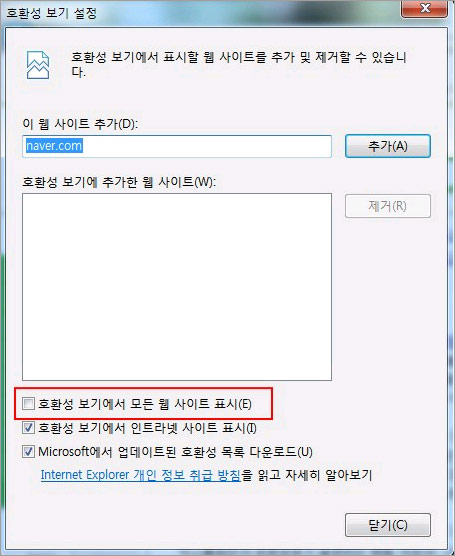Image resolution: width=455 pixels, height=556 pixels.
Task: Click the 호환성 보기에 추가한 웹 사이트(W) label
Action: click(x=119, y=182)
